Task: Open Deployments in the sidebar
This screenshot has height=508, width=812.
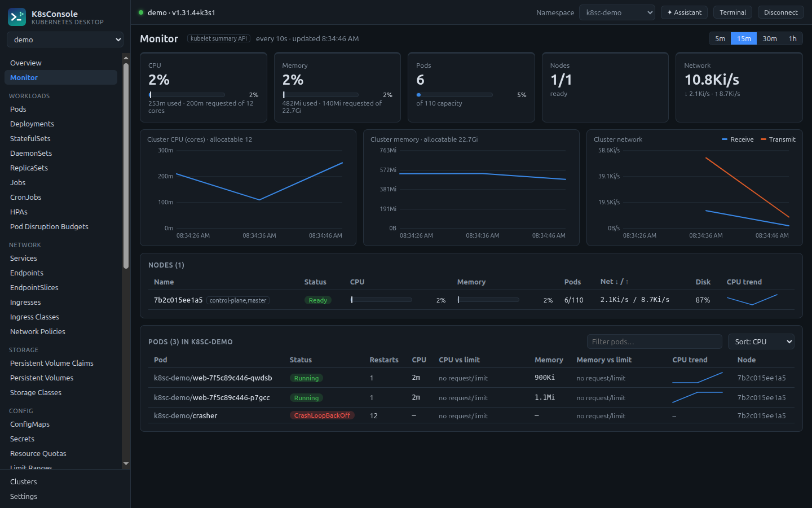Action: coord(61,124)
